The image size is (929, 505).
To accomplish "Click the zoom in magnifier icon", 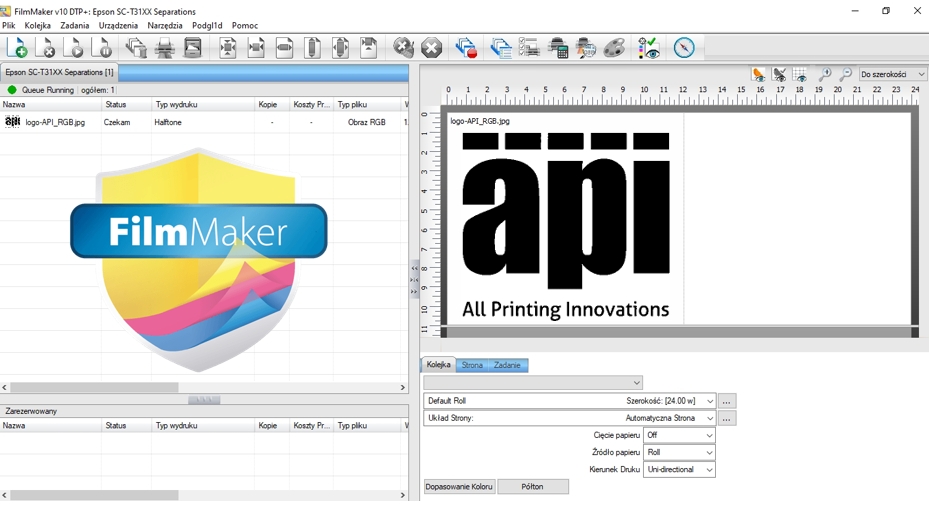I will (825, 75).
